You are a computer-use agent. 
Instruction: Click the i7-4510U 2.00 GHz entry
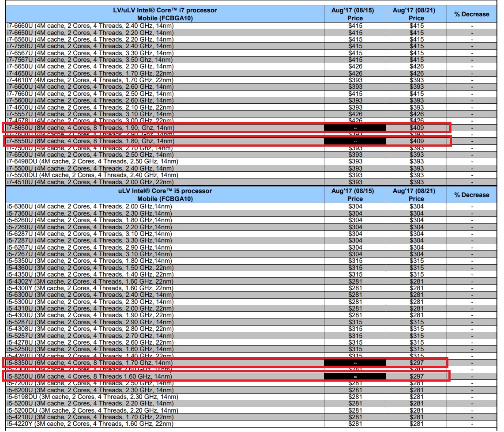pos(90,182)
